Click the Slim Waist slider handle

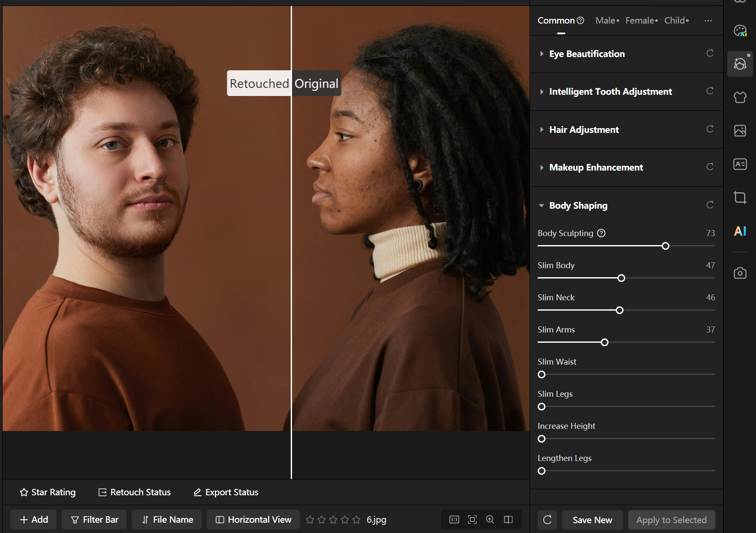542,374
